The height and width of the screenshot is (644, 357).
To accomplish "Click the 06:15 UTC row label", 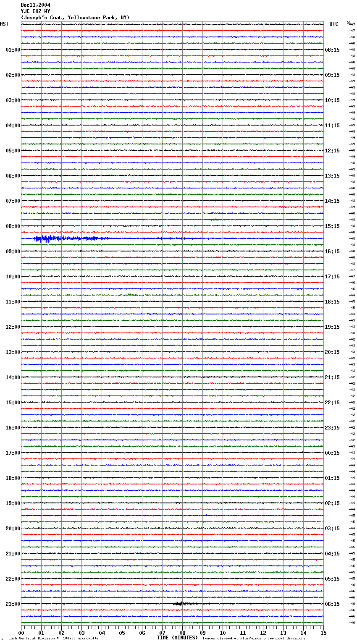I will coord(332,604).
